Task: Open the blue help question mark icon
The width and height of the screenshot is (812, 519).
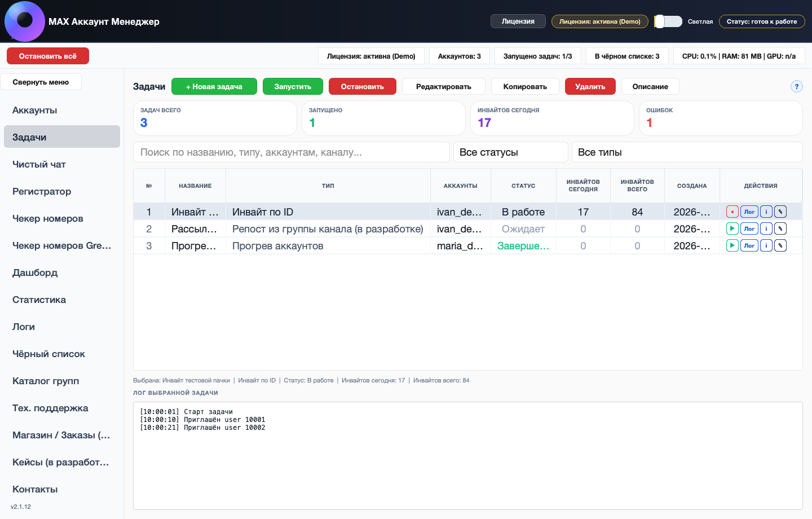Action: 796,86
